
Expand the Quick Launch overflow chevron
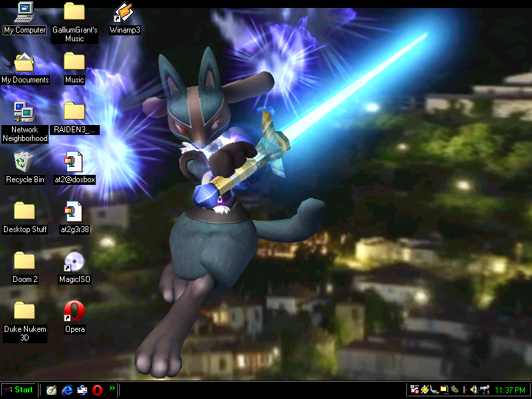click(112, 388)
